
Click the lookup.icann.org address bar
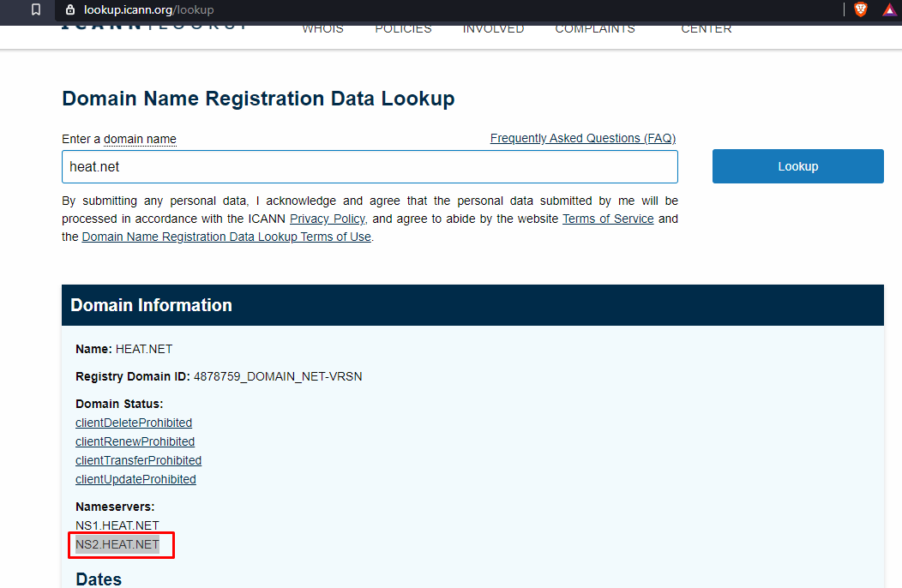(448, 9)
